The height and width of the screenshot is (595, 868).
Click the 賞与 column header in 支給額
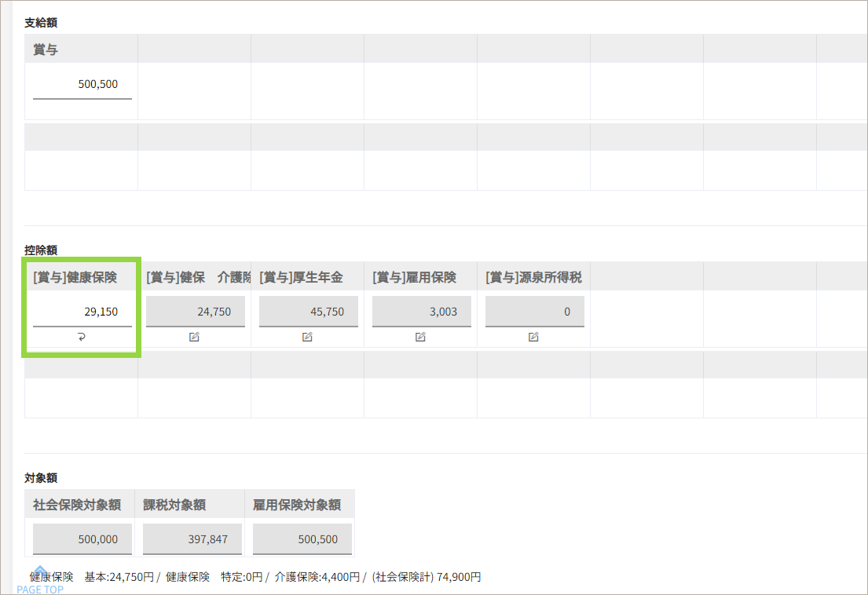pyautogui.click(x=46, y=49)
